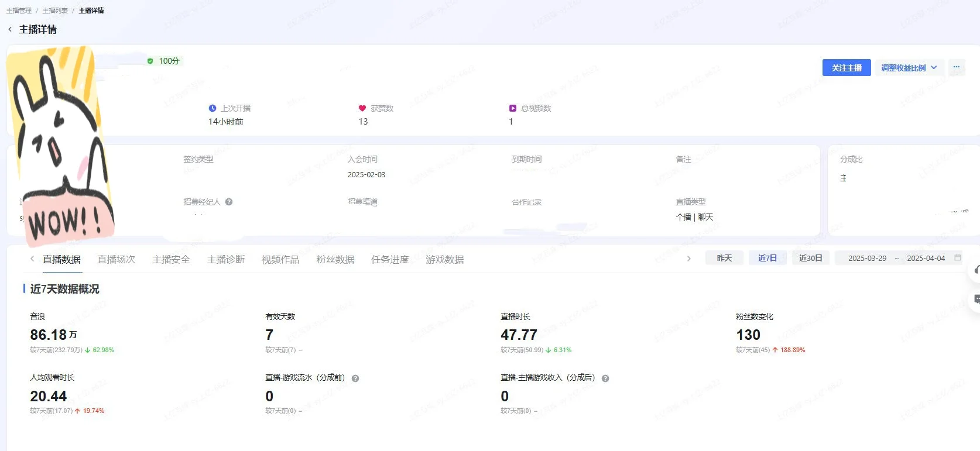The height and width of the screenshot is (451, 980).
Task: Open the 主播诊断 tab
Action: (x=225, y=259)
